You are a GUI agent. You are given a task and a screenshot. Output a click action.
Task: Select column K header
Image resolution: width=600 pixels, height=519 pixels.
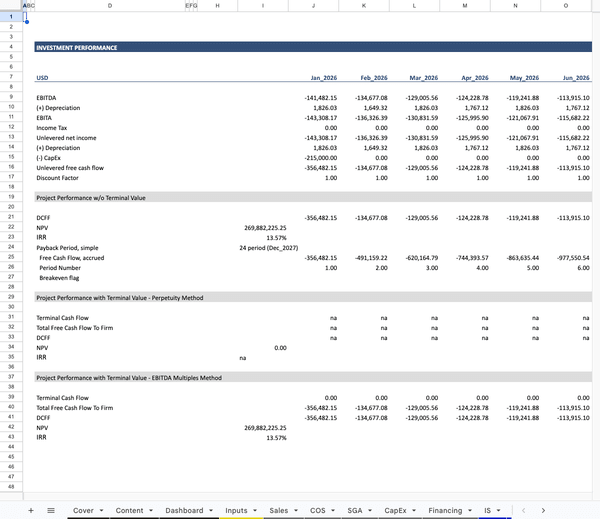[x=364, y=6]
